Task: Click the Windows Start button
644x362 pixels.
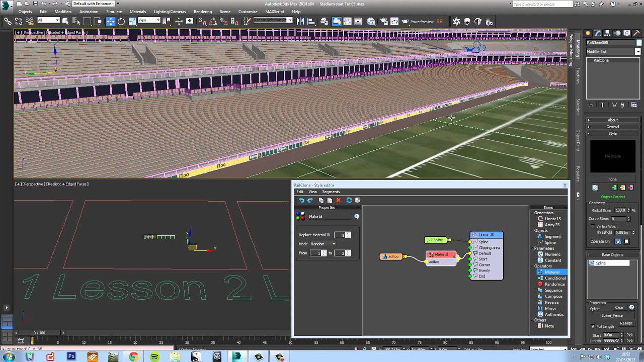Action: click(9, 356)
